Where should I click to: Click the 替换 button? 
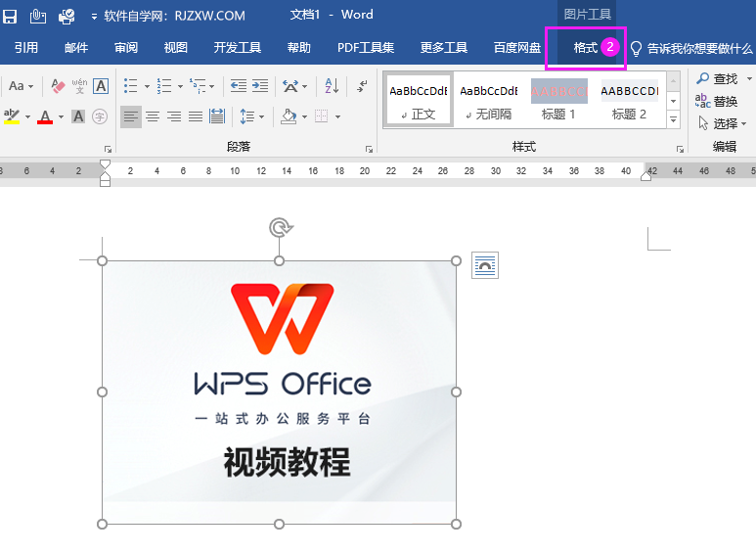tap(717, 101)
